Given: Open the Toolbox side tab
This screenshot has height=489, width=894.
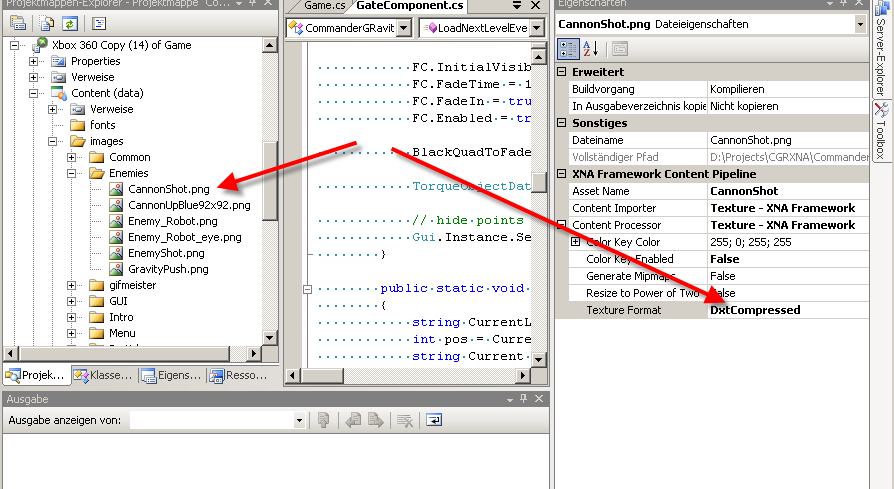Looking at the screenshot, I should 881,131.
